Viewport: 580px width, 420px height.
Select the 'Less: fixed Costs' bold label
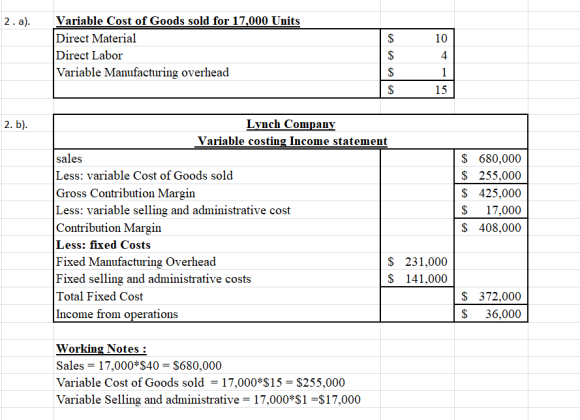coord(103,245)
